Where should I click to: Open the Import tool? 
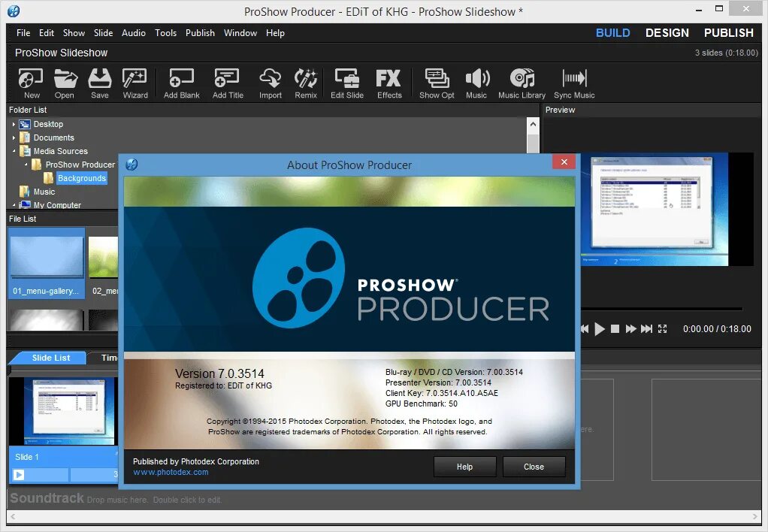click(270, 83)
